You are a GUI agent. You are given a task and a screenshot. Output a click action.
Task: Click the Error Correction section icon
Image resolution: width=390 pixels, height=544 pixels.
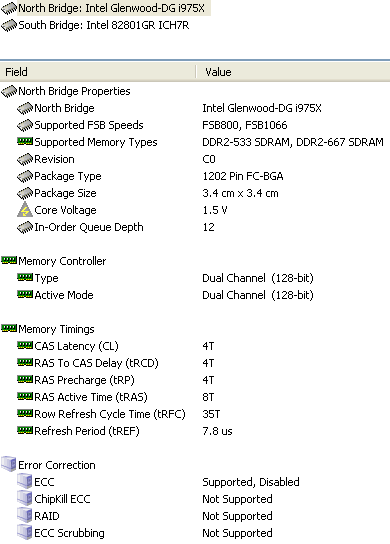[9, 464]
